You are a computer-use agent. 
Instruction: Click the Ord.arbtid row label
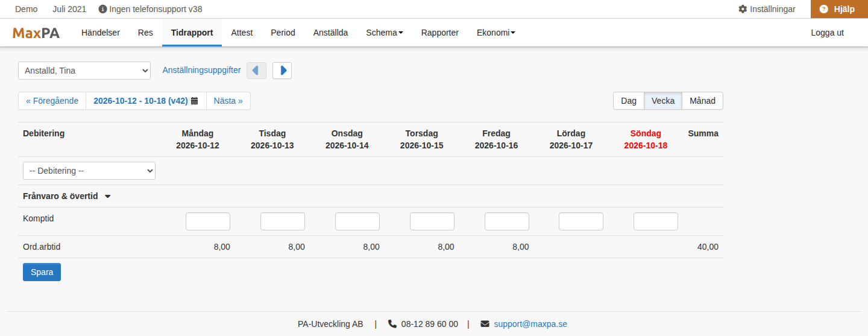coord(42,247)
